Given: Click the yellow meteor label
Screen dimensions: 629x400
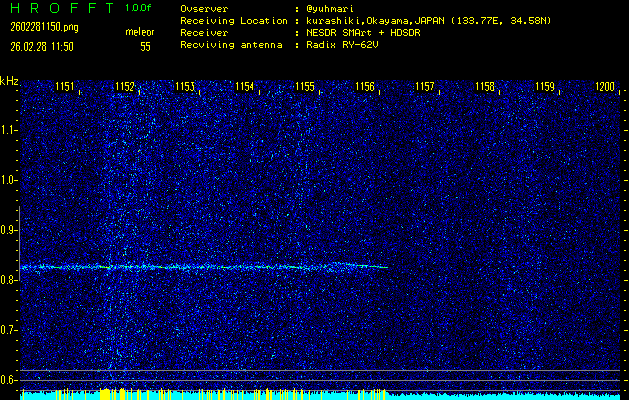Looking at the screenshot, I should 139,32.
